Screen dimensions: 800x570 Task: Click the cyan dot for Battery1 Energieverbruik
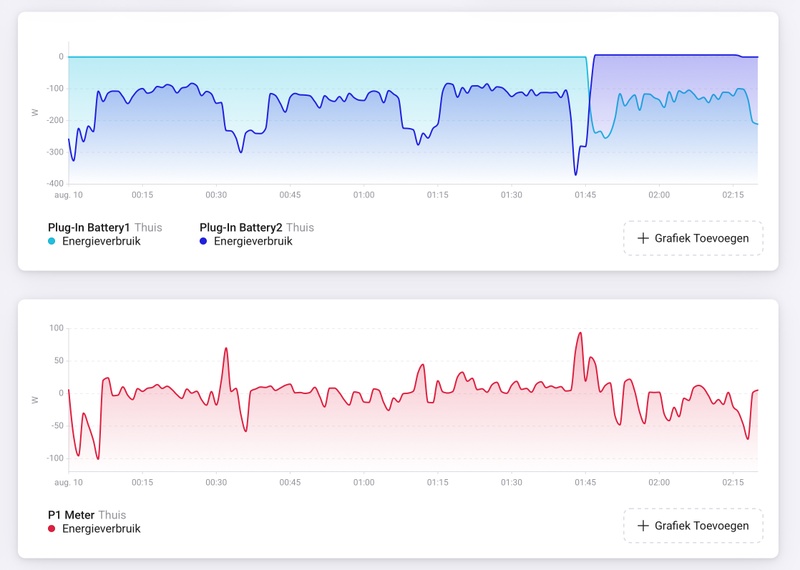click(x=52, y=241)
